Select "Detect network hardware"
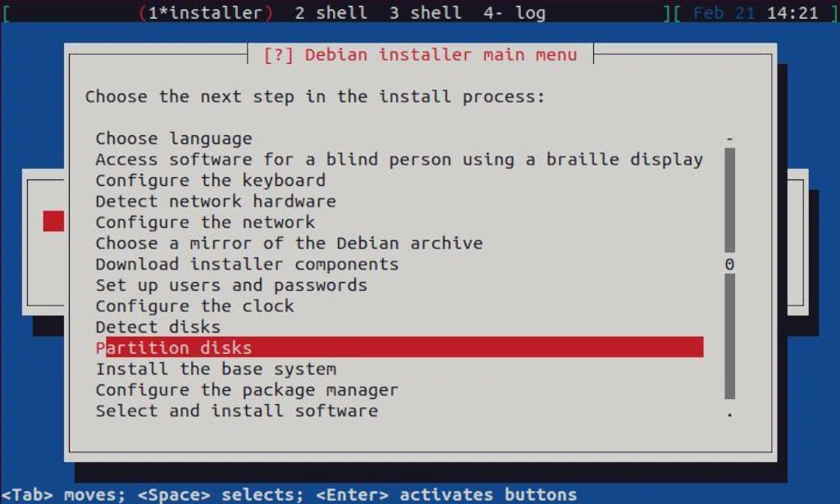Screen dimensions: 840x504 point(215,201)
